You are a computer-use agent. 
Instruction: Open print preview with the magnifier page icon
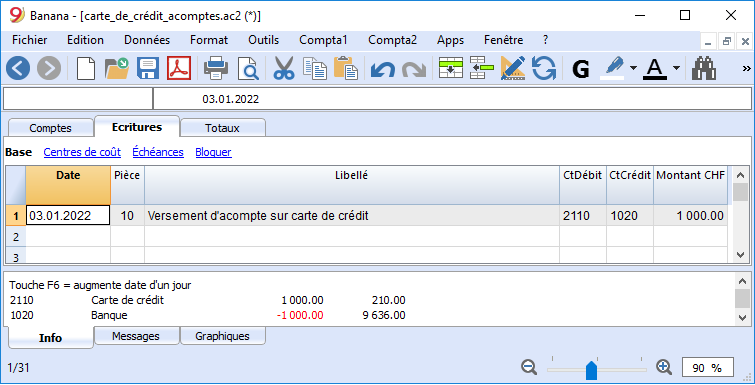(248, 68)
